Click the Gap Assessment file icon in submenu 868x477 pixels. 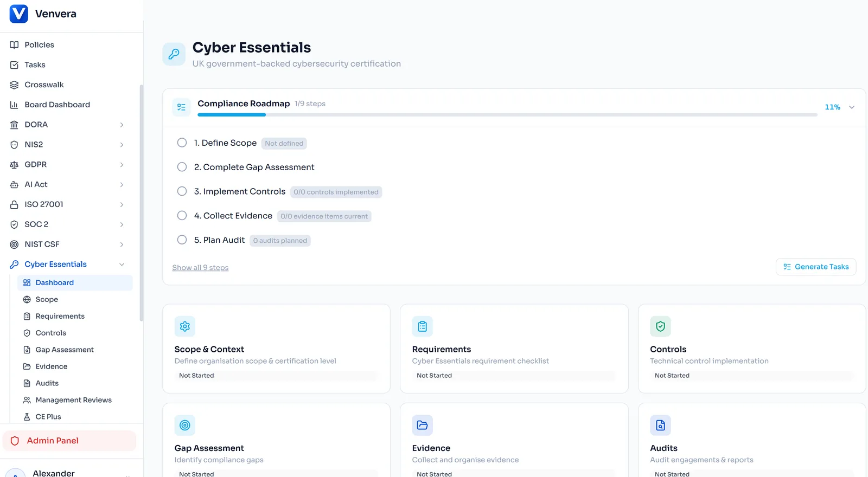point(27,350)
